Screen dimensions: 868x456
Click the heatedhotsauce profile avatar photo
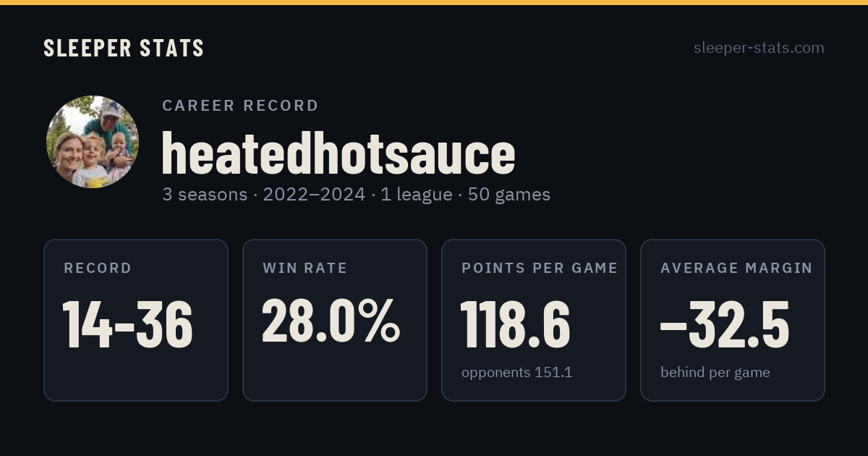pos(93,142)
